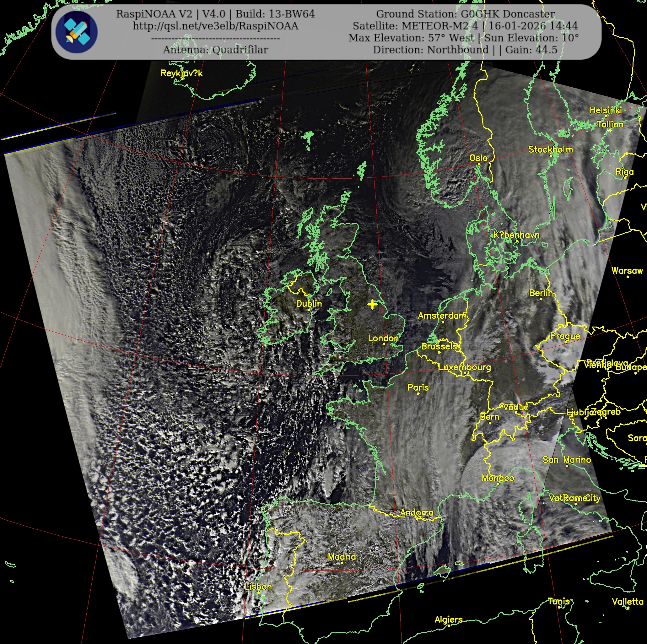Click the London city marker dot
Screen dimensions: 647x644
(x=384, y=344)
